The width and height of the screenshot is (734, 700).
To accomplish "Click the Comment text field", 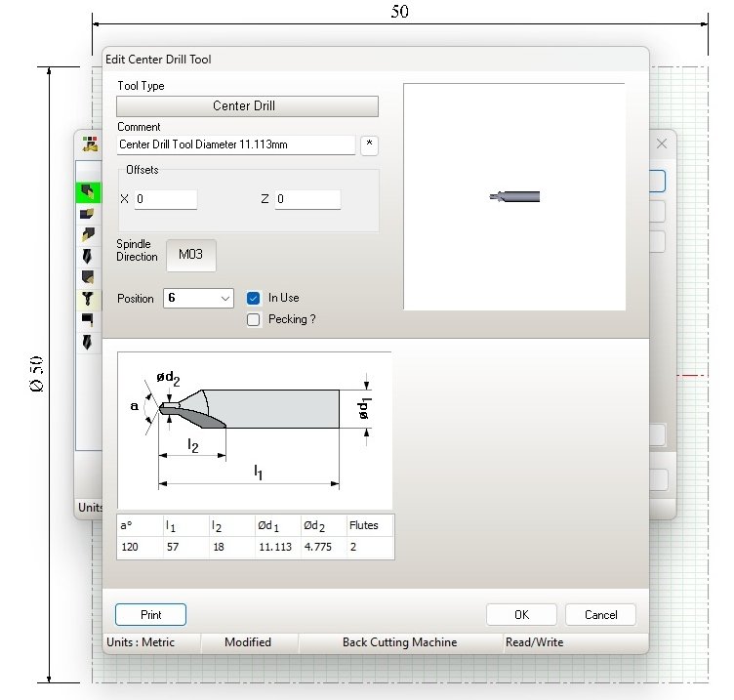I will [x=236, y=145].
